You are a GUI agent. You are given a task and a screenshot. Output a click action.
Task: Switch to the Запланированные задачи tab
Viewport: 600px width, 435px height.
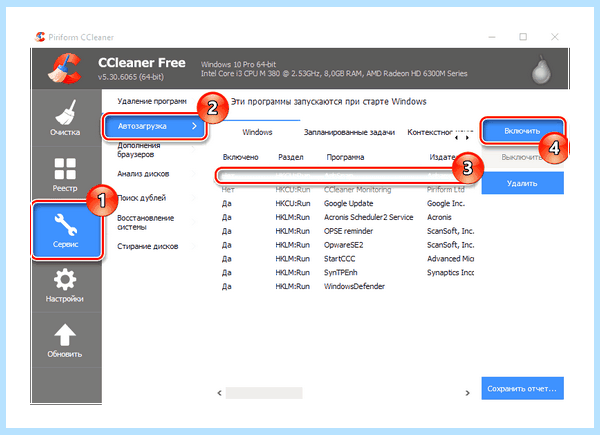(349, 132)
